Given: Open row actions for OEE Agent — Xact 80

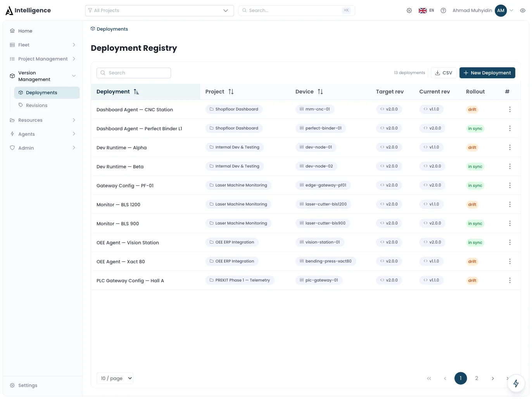Looking at the screenshot, I should pyautogui.click(x=510, y=261).
